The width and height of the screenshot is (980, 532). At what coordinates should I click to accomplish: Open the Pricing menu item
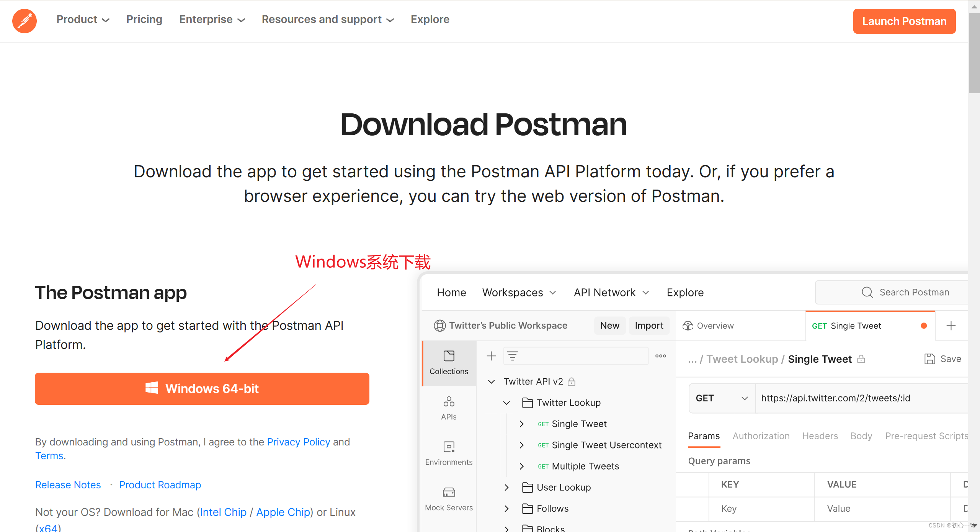[x=144, y=20]
